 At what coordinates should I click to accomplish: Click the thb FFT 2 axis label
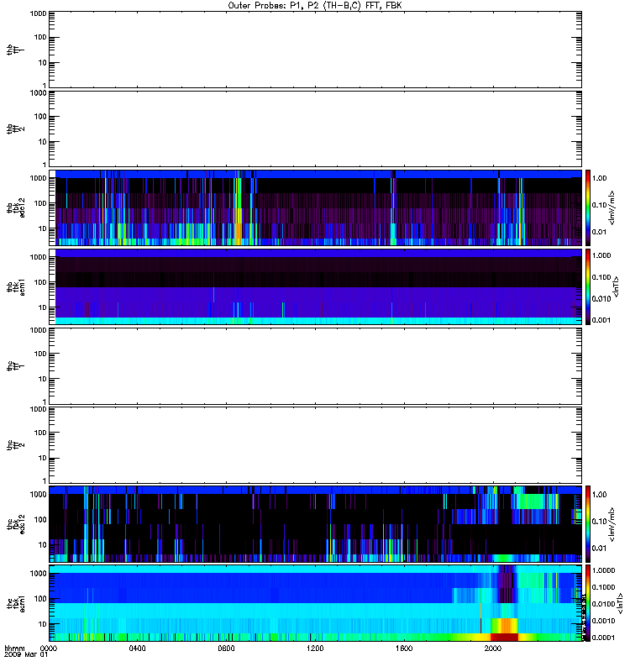click(16, 129)
